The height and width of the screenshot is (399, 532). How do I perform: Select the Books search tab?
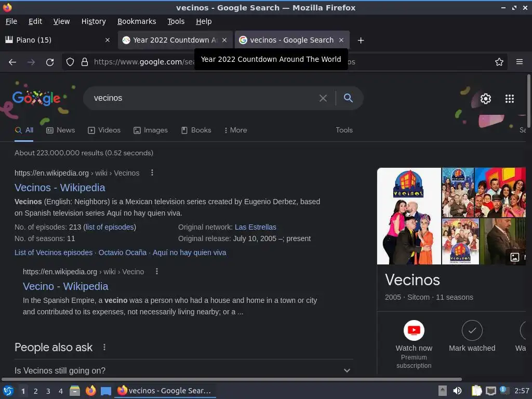(196, 130)
